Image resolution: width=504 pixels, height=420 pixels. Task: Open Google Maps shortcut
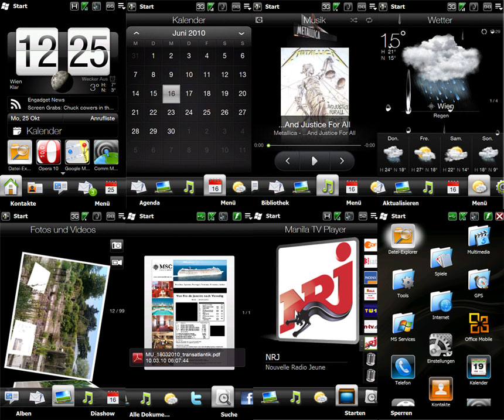click(77, 152)
